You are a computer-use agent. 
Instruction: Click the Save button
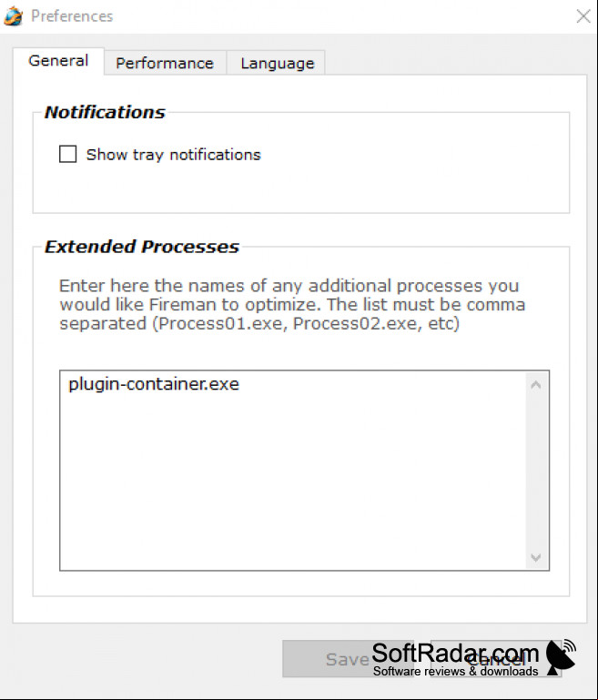point(348,659)
